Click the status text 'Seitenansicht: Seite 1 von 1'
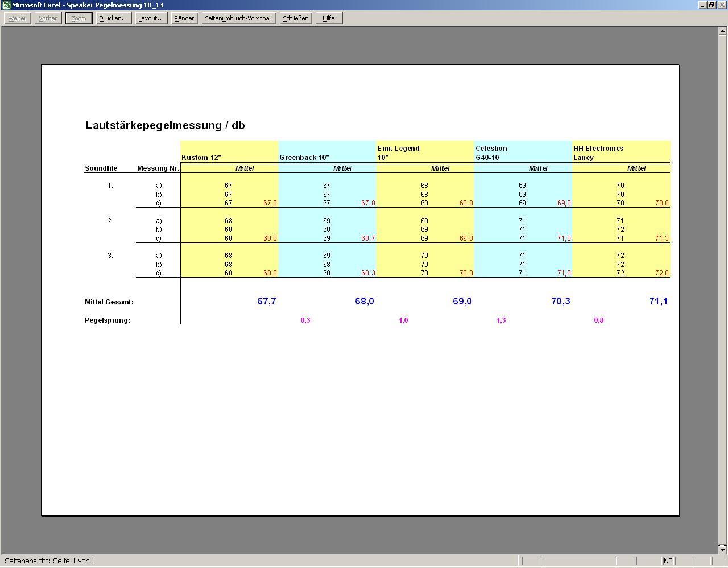 click(50, 561)
